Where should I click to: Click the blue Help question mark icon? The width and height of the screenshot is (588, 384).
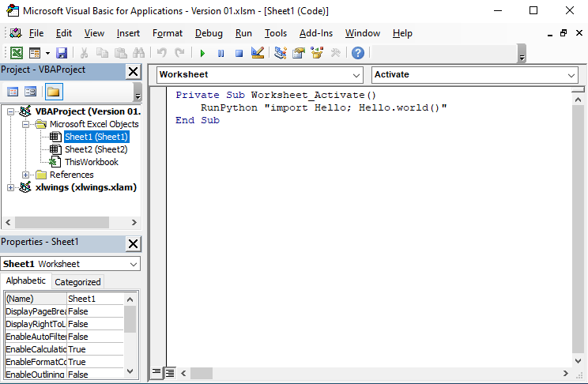(x=358, y=53)
